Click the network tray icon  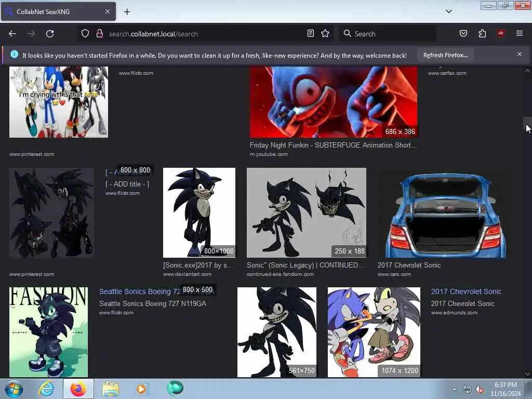coord(467,390)
